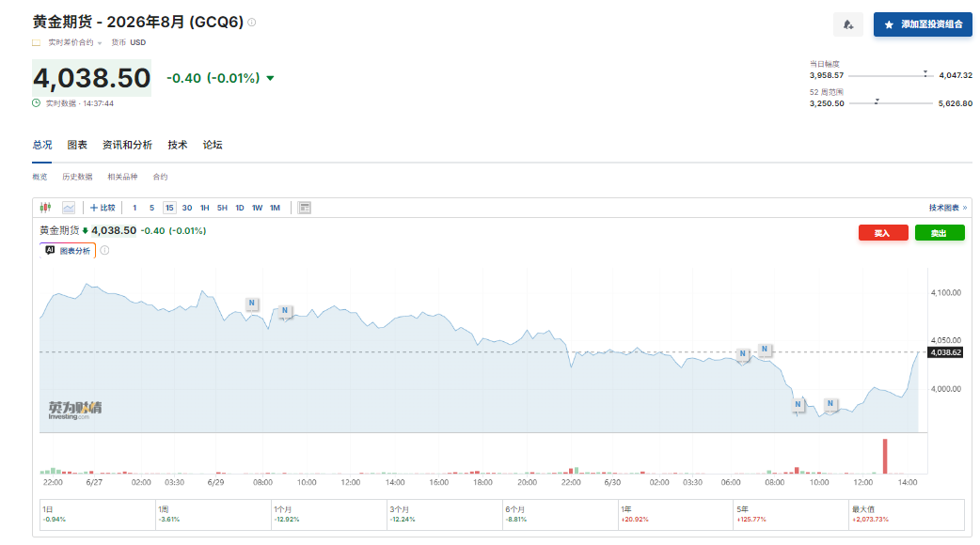Open the 比较 compare symbol menu
Viewport: 980px width, 545px height.
[103, 208]
